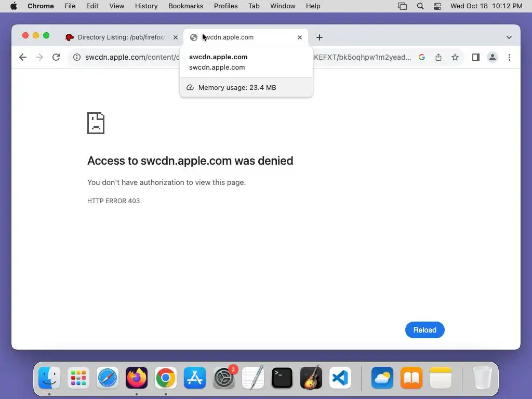The height and width of the screenshot is (399, 532).
Task: Open Spotlight search
Action: pos(420,6)
